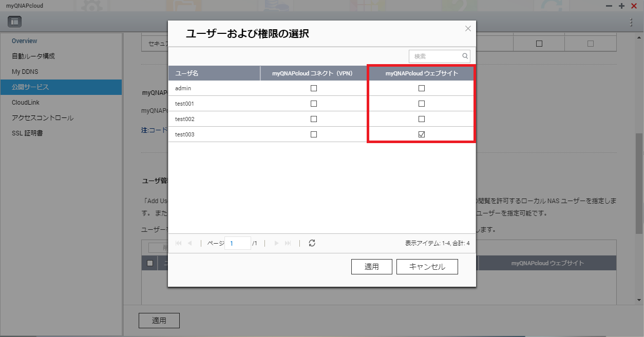
Task: Click the dialog's myQNAPcloud ウェブサイト column header
Action: click(x=422, y=73)
